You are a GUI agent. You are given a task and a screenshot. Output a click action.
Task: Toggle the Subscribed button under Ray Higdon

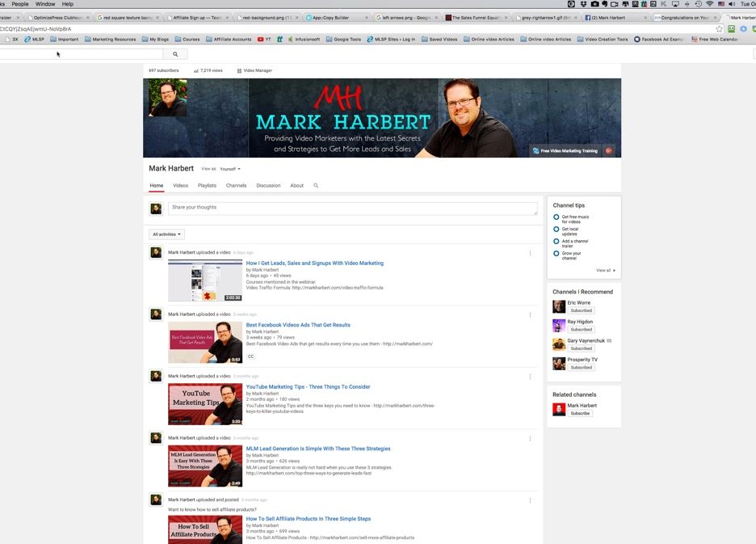pyautogui.click(x=581, y=329)
